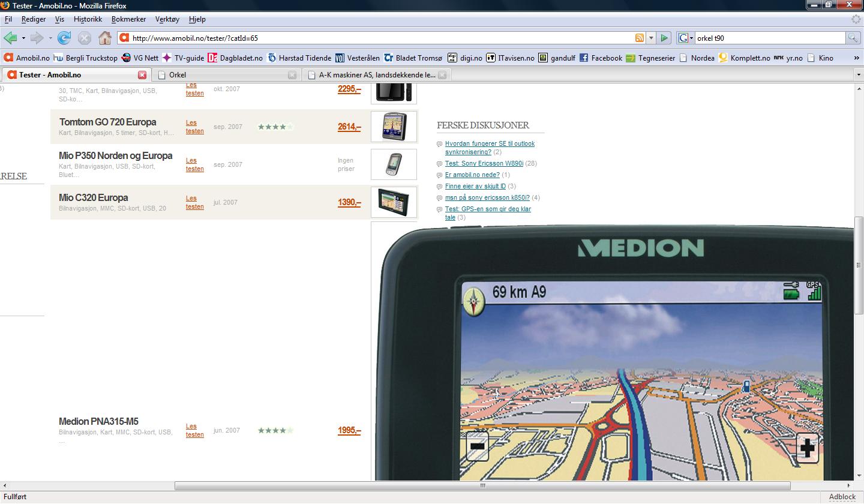The height and width of the screenshot is (504, 864).
Task: Open the Verktøy menu
Action: coord(167,19)
